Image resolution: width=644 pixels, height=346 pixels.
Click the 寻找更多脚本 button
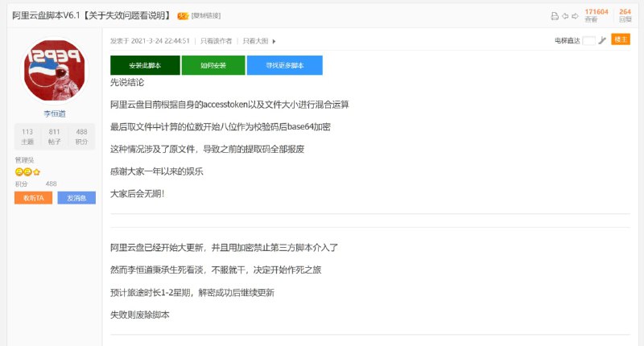click(285, 65)
